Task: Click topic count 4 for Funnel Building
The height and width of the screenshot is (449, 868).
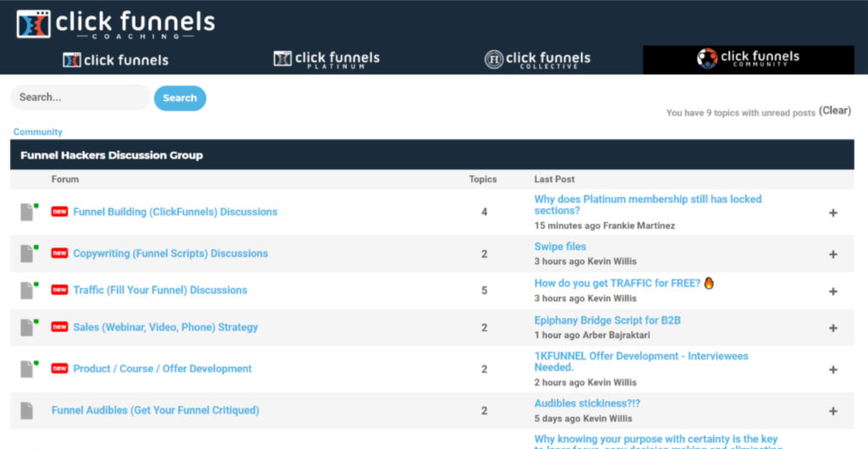Action: pos(484,212)
